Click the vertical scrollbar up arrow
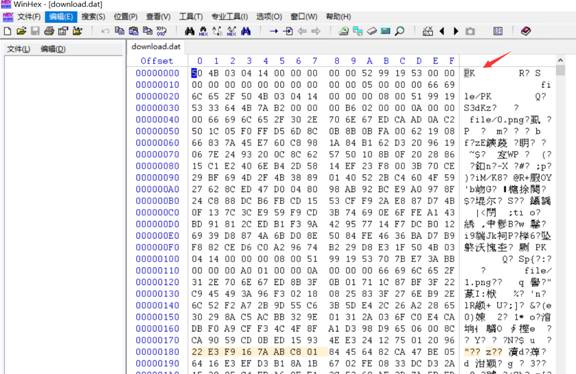The image size is (576, 374). (x=560, y=60)
